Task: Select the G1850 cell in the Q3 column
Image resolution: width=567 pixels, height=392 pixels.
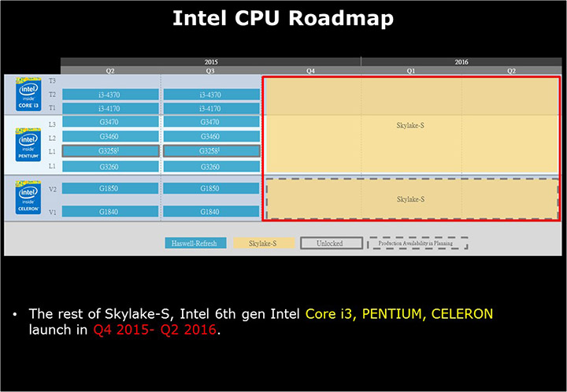Action: click(x=211, y=188)
